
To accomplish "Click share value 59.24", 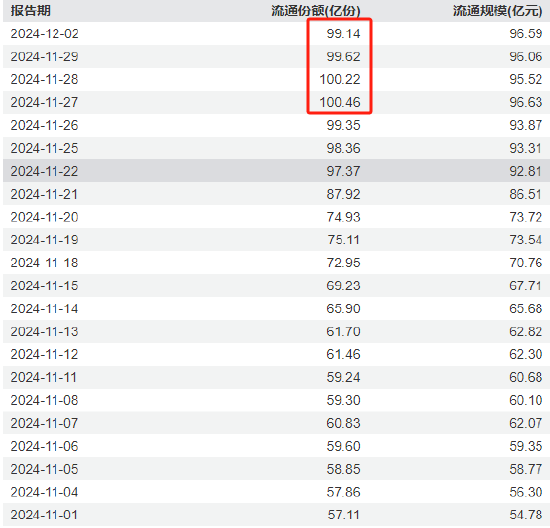I will (343, 377).
